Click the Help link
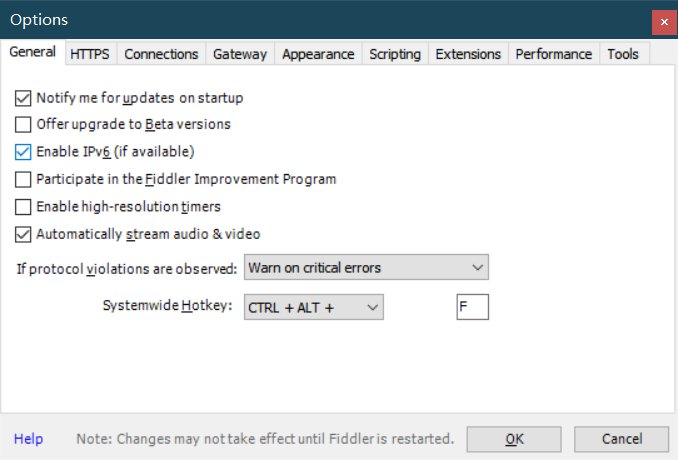Screen dimensions: 678x460 tap(29, 439)
